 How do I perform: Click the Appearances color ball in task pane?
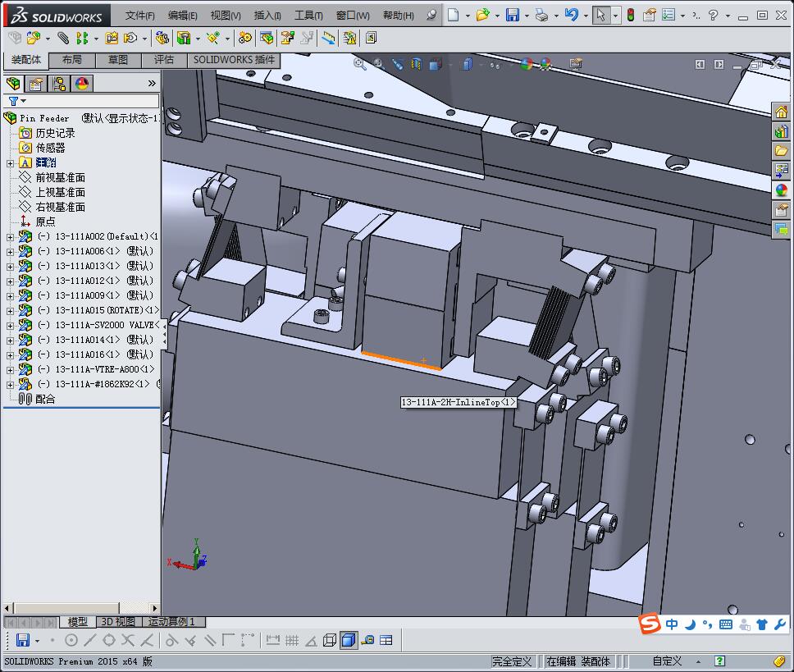[x=782, y=190]
